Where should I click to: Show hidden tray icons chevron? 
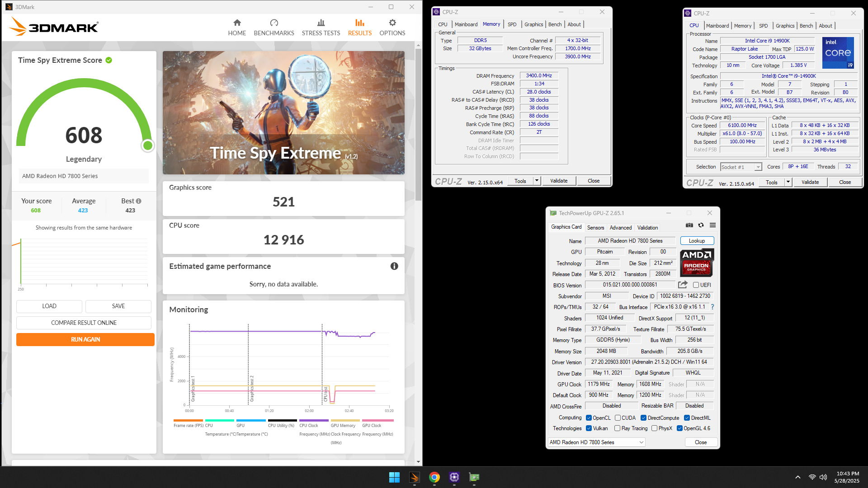tap(798, 477)
